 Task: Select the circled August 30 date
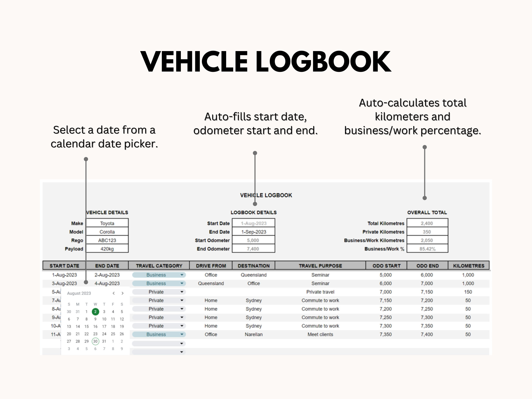pyautogui.click(x=95, y=341)
